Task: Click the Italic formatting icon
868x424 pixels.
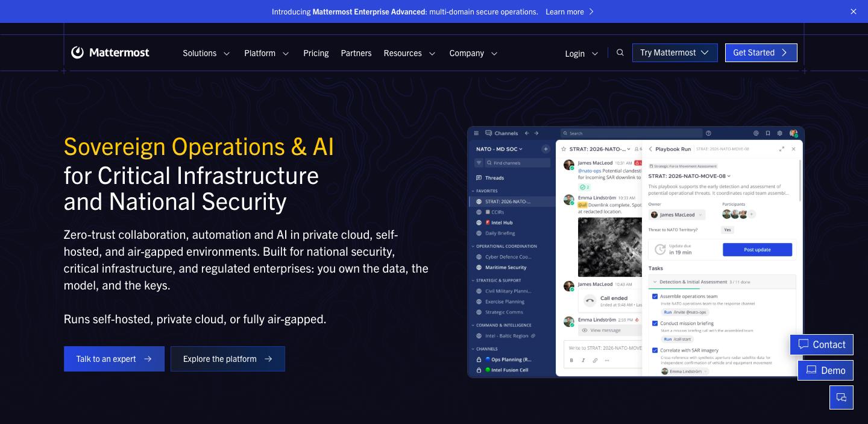Action: pyautogui.click(x=583, y=360)
